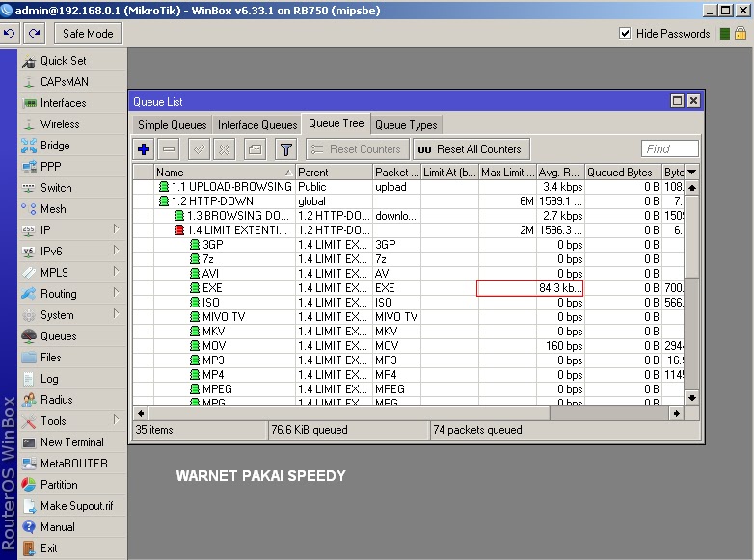
Task: Click the Redo arrow icon
Action: tap(34, 33)
